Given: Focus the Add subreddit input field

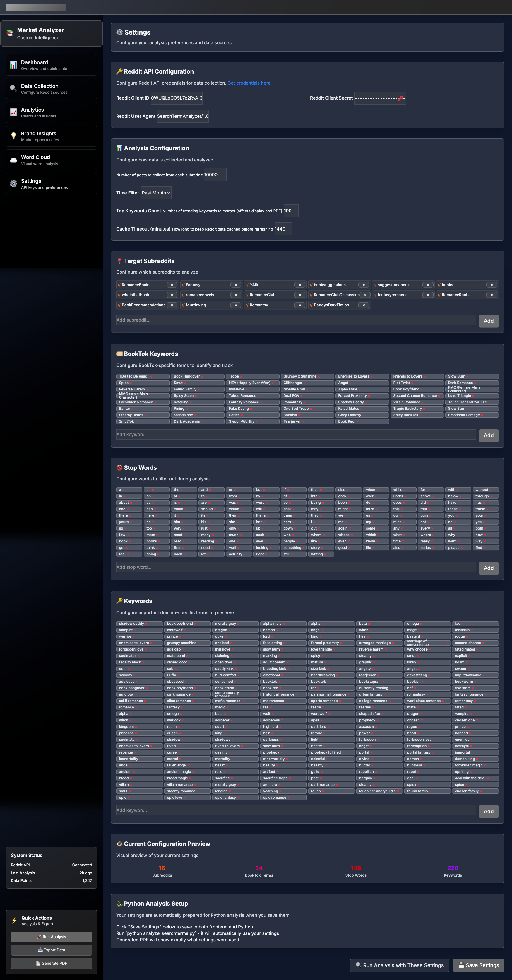Looking at the screenshot, I should [x=296, y=320].
